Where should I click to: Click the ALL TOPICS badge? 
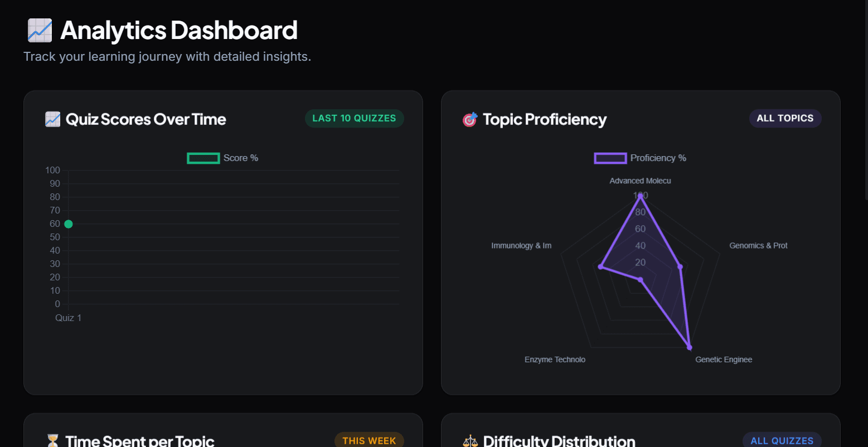click(785, 118)
